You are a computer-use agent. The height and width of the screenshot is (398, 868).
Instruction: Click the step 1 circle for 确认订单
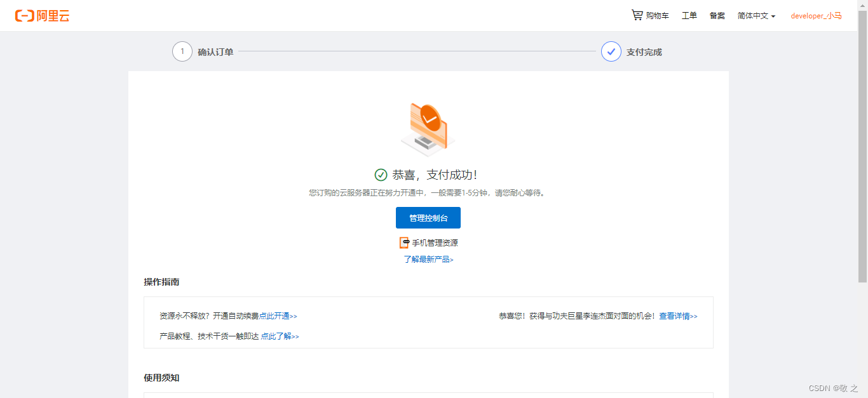[x=182, y=51]
